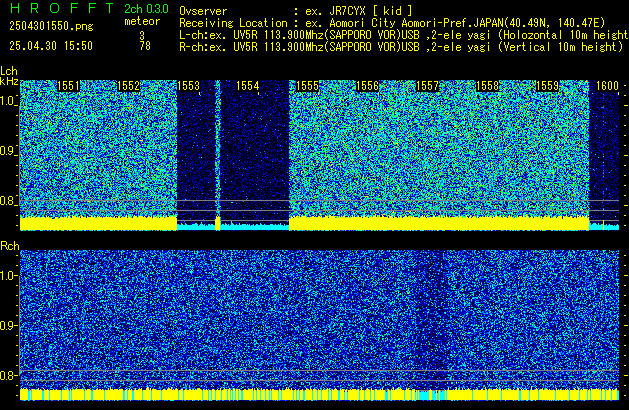The height and width of the screenshot is (410, 629).
Task: Click the date stamp 25.04.30 15:50
Action: pyautogui.click(x=51, y=46)
